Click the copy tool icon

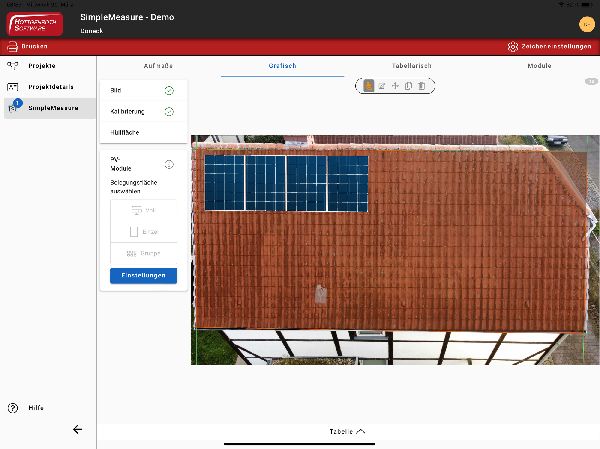click(409, 86)
